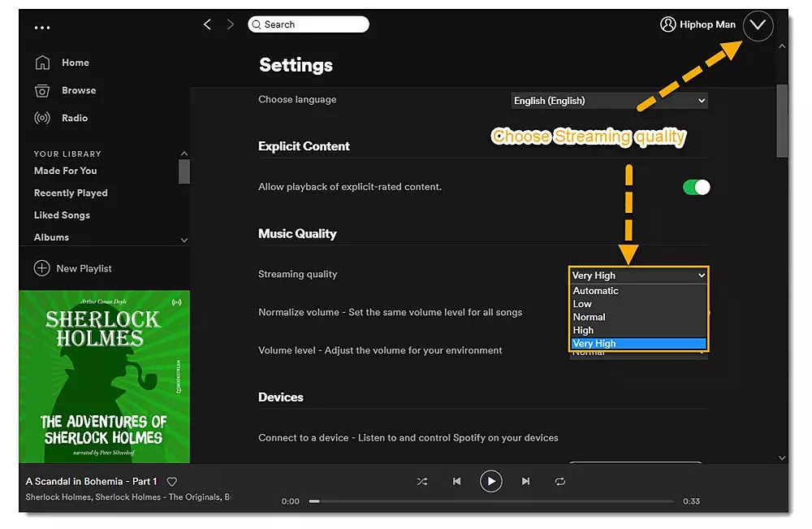Expand the account dropdown chevron
The image size is (812, 529).
[x=758, y=25]
